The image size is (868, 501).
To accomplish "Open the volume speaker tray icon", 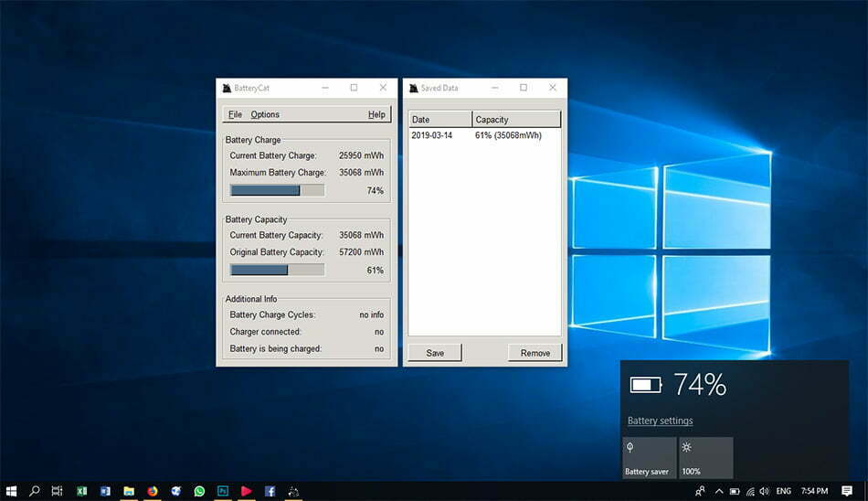I will pos(765,491).
